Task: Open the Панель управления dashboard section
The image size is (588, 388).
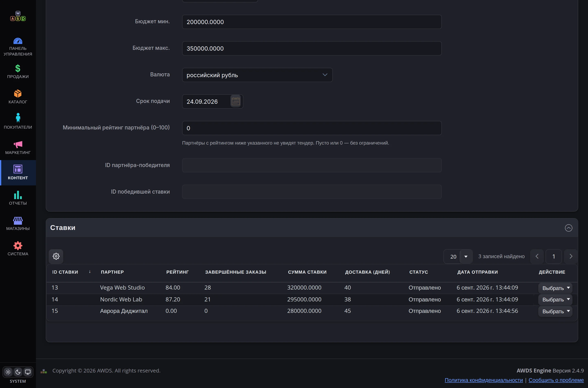Action: point(18,47)
